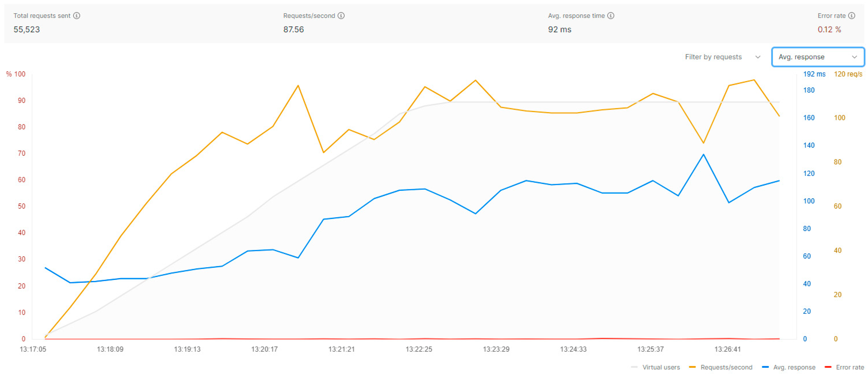
Task: Click info icon beside Total requests sent
Action: click(x=77, y=16)
